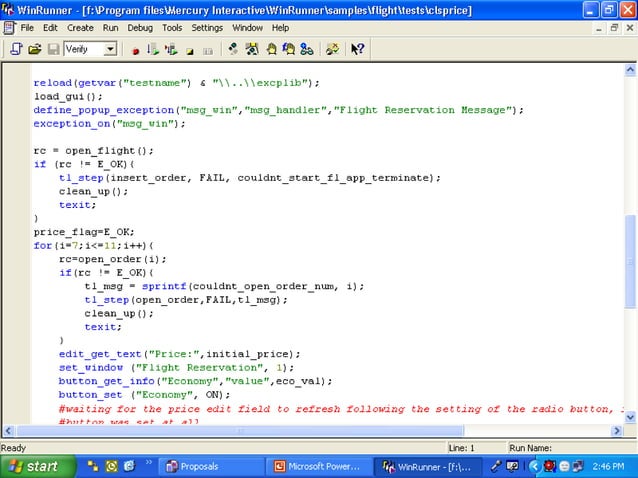Click the third quick launch icon on taskbar
The width and height of the screenshot is (638, 478).
(129, 467)
